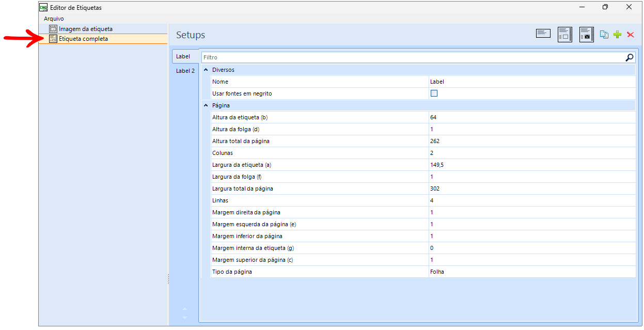
Task: Click Margem superior da página (c) label
Action: 253,260
